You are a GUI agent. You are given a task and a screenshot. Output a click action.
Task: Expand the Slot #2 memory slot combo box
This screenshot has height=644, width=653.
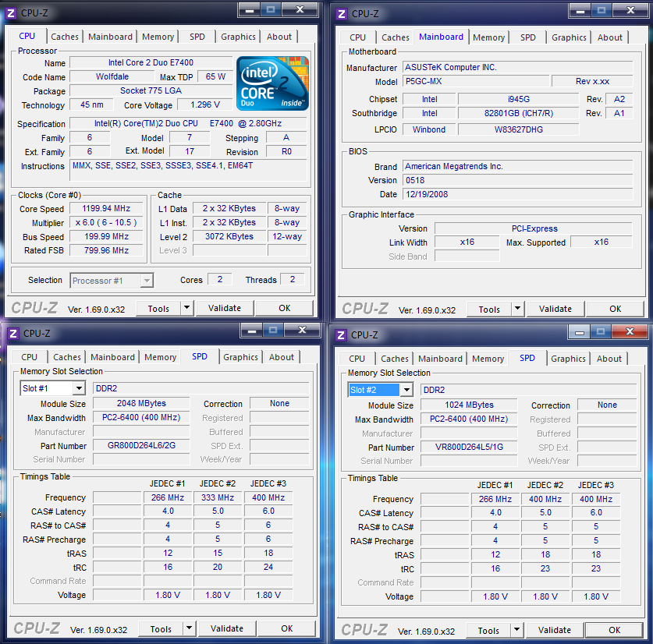[x=406, y=390]
